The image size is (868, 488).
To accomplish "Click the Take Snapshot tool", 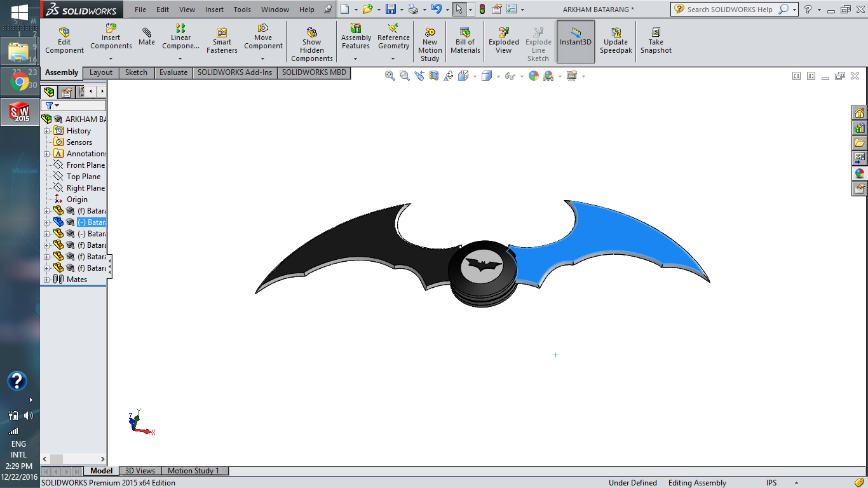I will (x=656, y=41).
